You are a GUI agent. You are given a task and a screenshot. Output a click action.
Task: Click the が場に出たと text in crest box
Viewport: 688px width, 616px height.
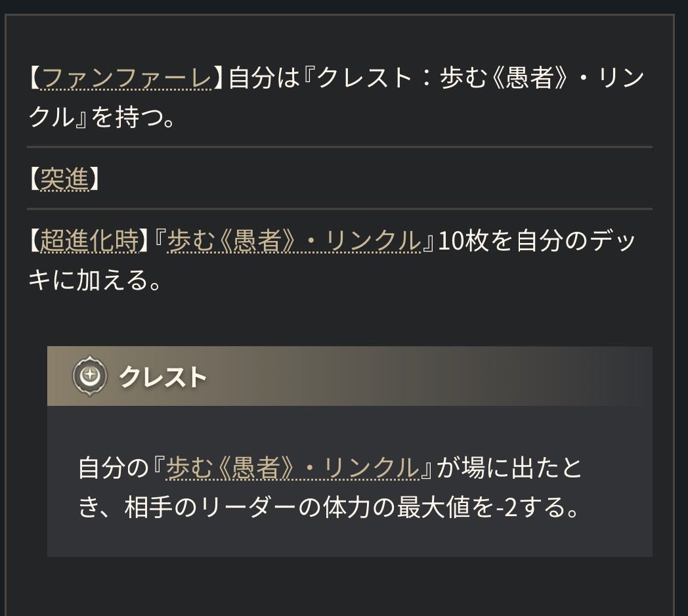[509, 468]
